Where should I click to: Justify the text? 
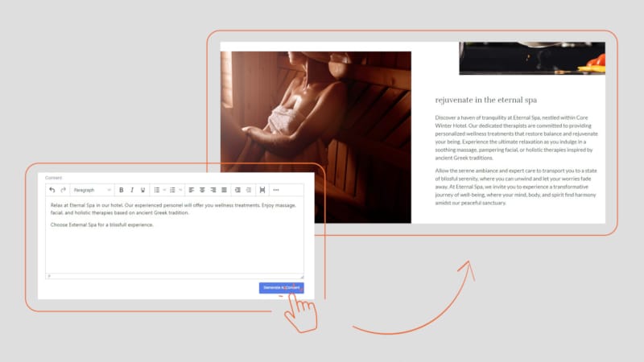tap(224, 190)
